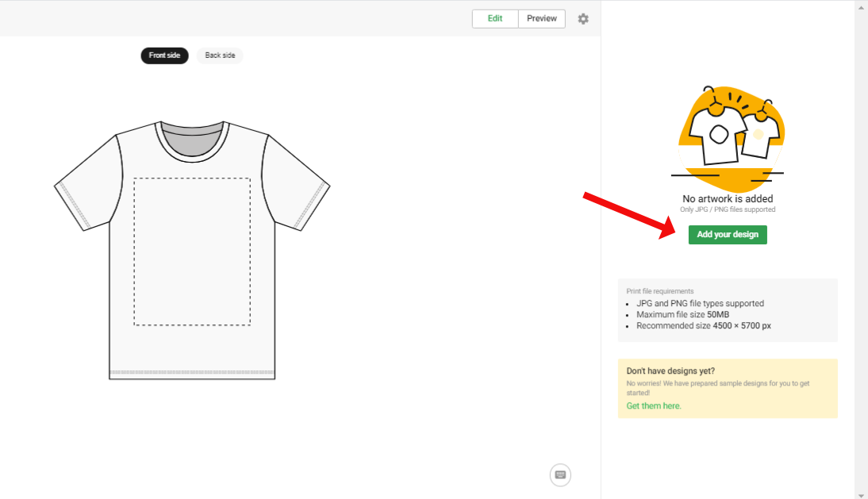Screen dimensions: 868x499
Task: Click the right vertical scrollbar track
Action: tap(861, 249)
